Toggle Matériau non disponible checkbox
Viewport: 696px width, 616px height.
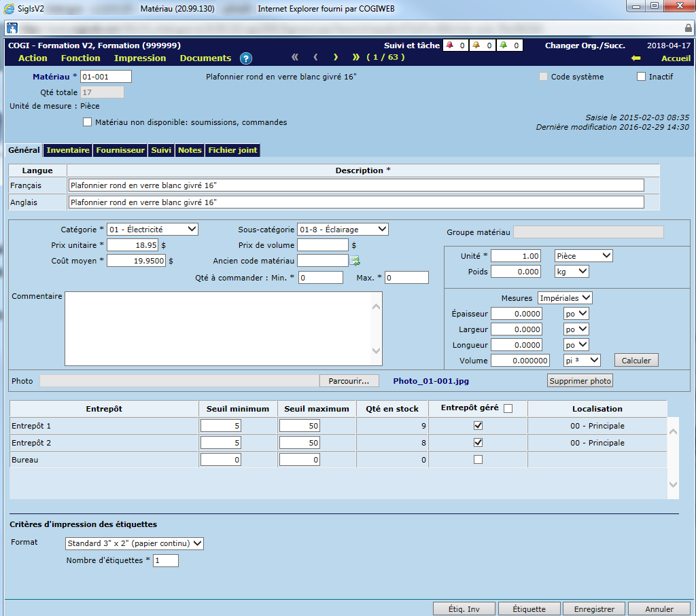pos(87,122)
